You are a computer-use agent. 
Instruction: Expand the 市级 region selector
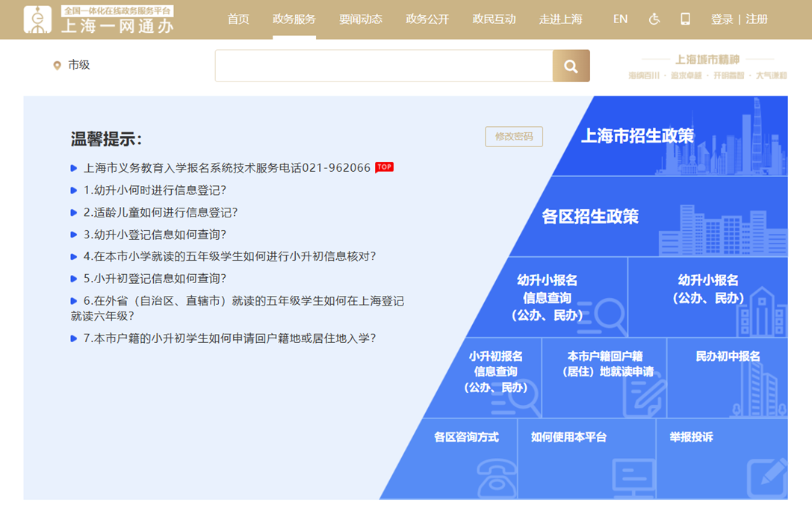[x=78, y=65]
